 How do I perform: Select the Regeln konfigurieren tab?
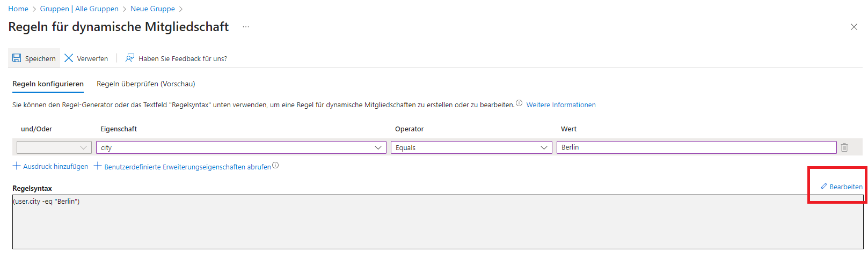click(x=48, y=84)
